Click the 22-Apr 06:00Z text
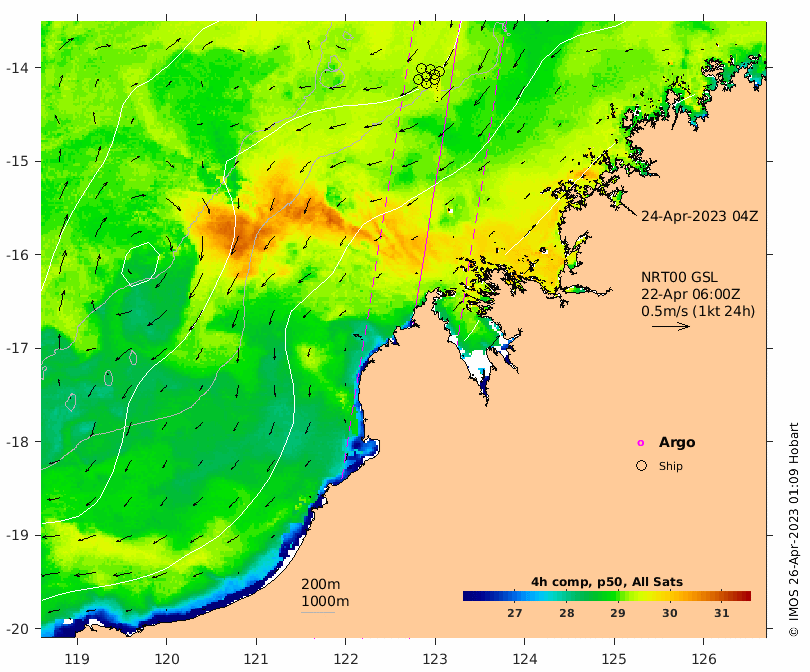810x672 pixels. coord(691,294)
